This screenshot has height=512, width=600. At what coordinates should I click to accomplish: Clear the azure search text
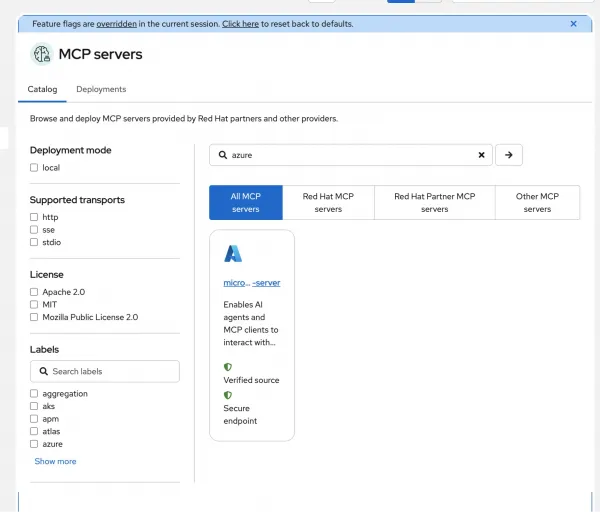pyautogui.click(x=481, y=155)
